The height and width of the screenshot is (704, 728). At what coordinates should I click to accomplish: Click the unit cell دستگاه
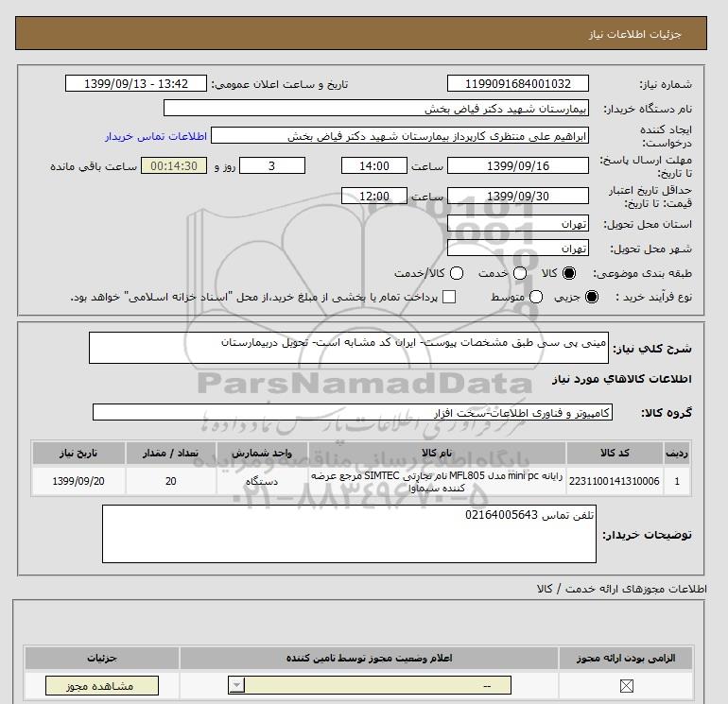point(262,481)
